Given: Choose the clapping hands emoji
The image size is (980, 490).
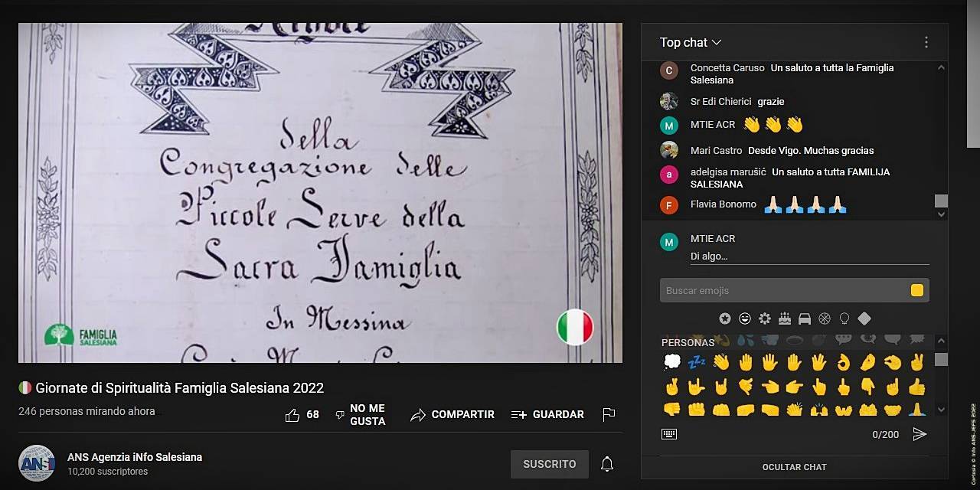Looking at the screenshot, I should 795,409.
